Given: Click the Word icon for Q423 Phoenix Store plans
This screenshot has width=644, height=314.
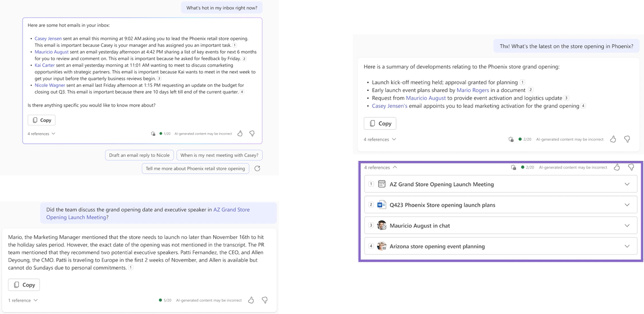Looking at the screenshot, I should (x=382, y=205).
